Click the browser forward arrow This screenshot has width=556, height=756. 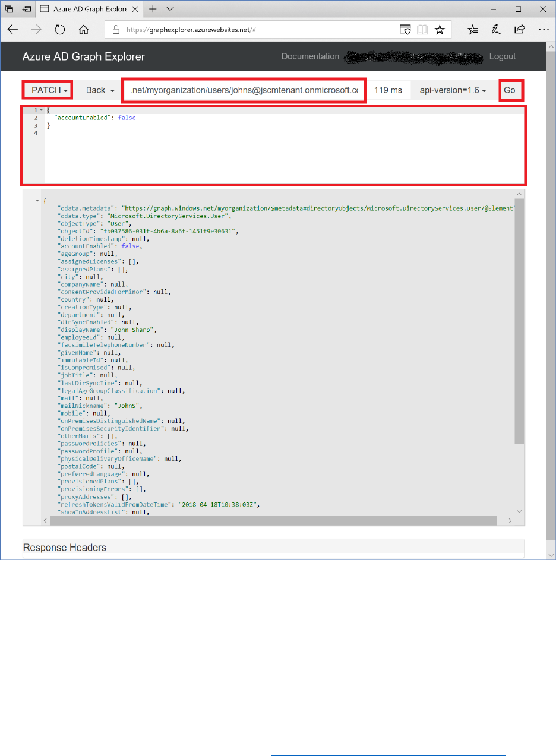click(x=36, y=29)
